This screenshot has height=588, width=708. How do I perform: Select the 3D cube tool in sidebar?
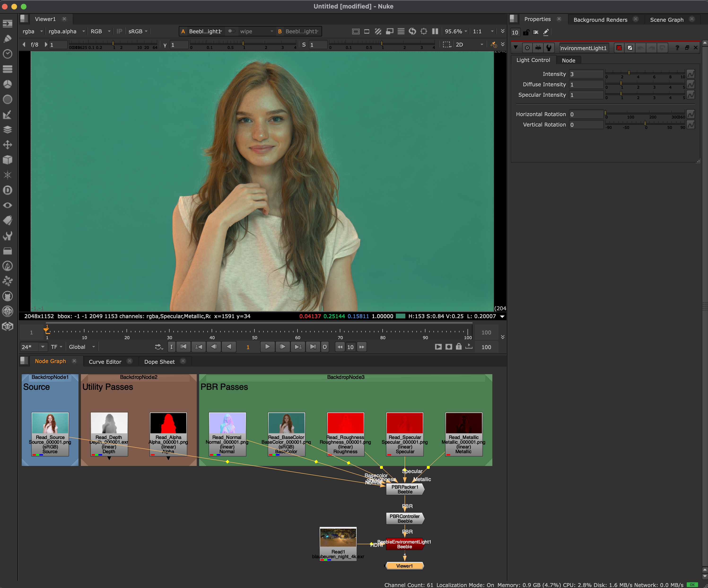(x=7, y=160)
